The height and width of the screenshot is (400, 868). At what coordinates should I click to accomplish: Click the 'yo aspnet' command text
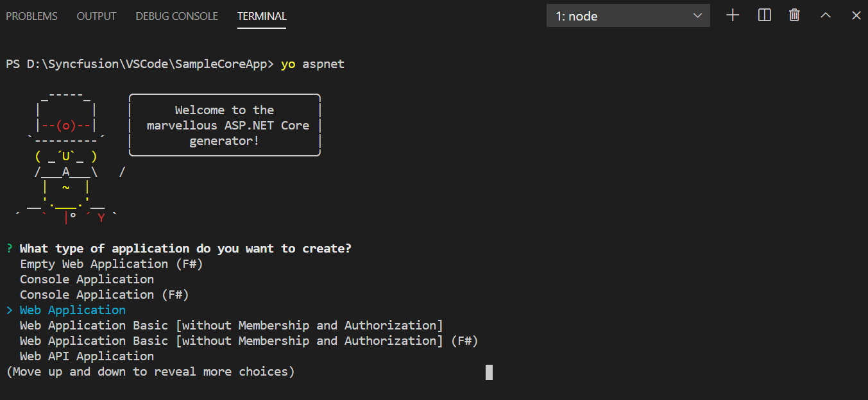313,63
